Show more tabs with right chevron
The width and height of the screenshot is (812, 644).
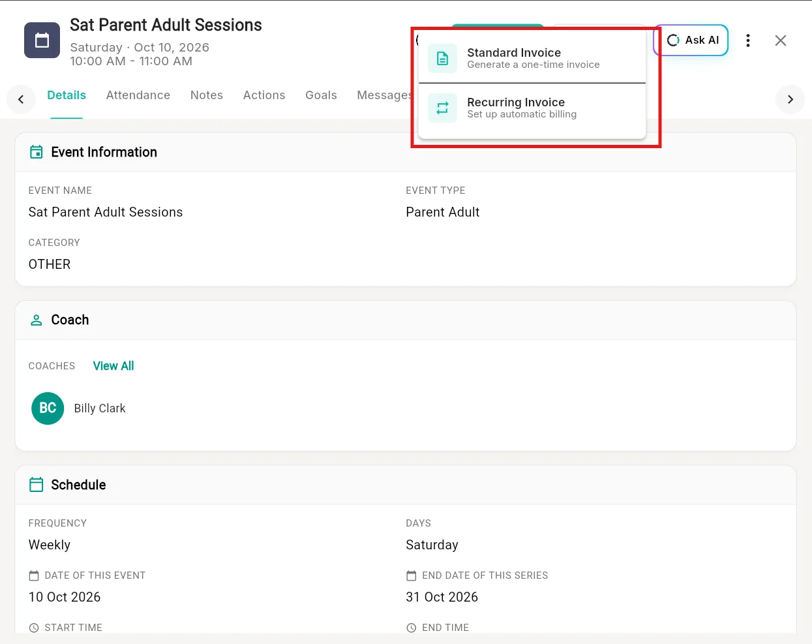[790, 100]
